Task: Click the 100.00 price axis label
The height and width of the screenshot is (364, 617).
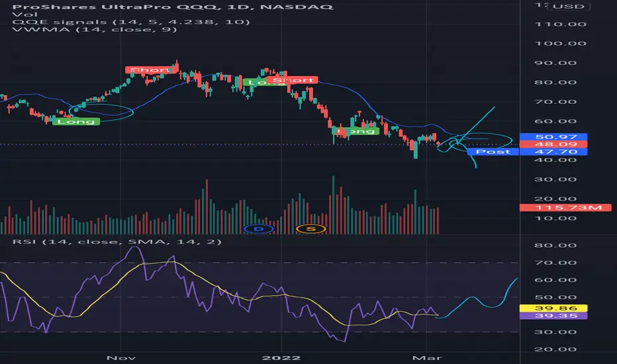Action: pyautogui.click(x=560, y=44)
